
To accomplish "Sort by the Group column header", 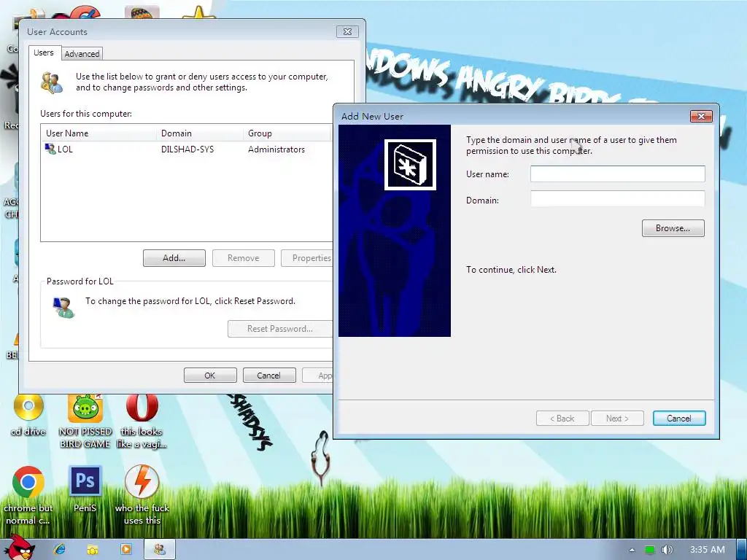I will click(287, 133).
